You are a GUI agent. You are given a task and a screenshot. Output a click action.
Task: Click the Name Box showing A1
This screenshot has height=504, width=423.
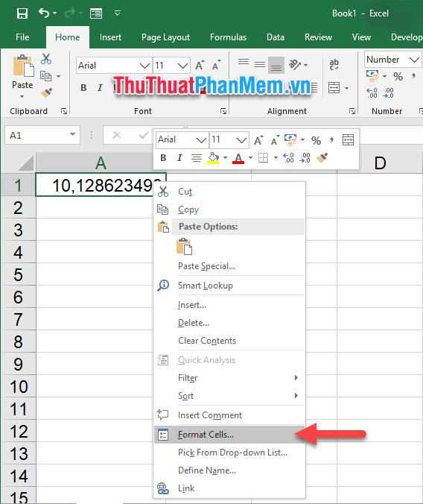(37, 136)
